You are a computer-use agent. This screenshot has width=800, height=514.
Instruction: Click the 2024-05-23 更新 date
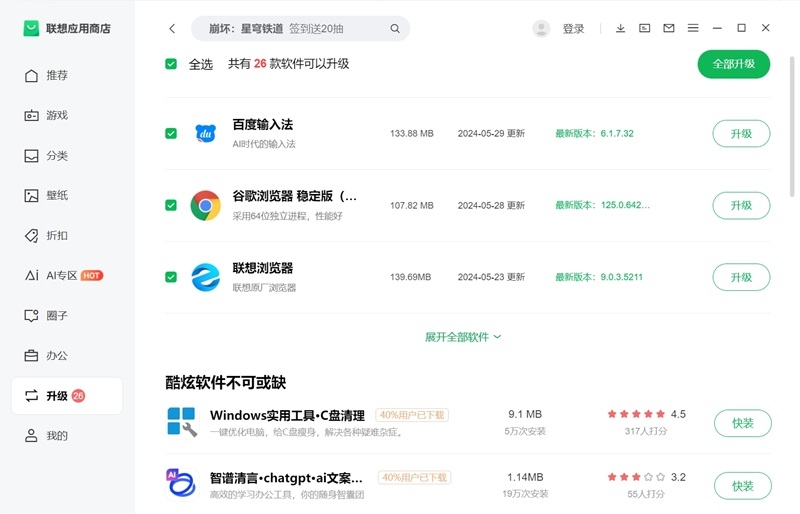(x=491, y=277)
